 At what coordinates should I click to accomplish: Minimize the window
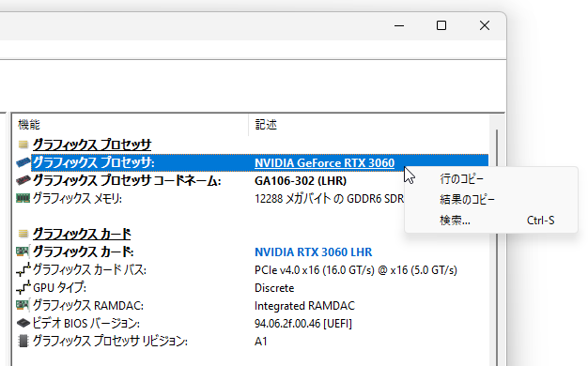(x=399, y=26)
